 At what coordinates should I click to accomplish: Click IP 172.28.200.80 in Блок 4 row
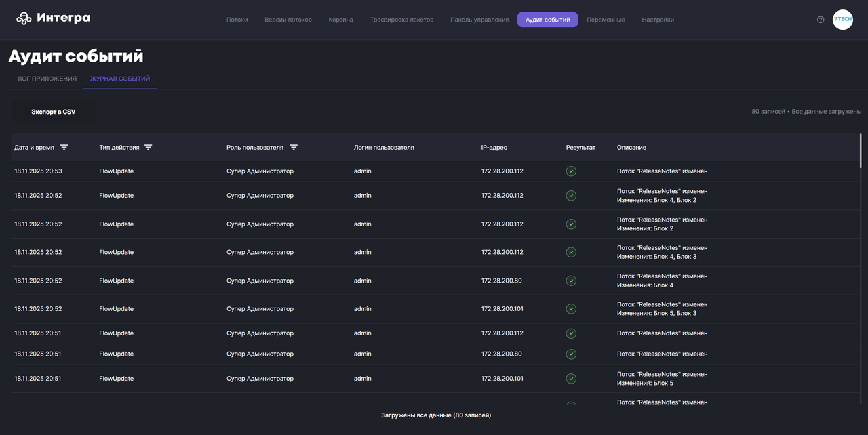tap(502, 281)
